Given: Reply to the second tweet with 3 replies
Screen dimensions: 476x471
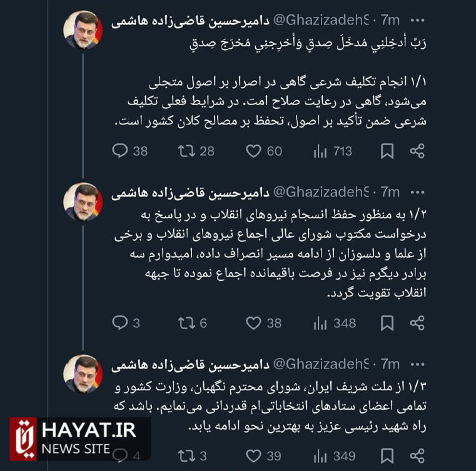Looking at the screenshot, I should tap(119, 323).
